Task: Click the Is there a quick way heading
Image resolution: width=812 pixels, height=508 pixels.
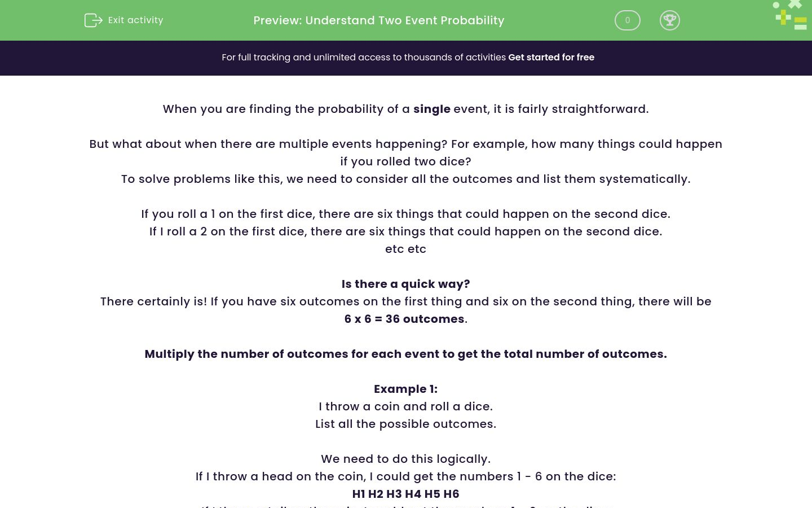Action: (x=405, y=284)
